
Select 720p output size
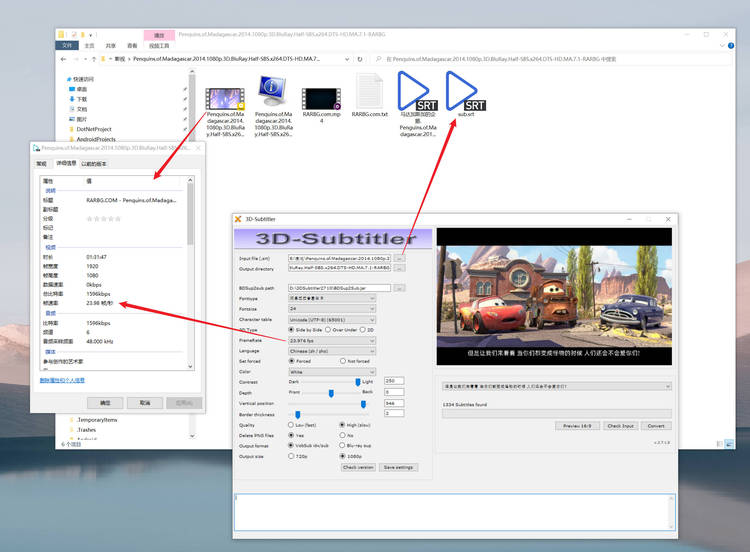pos(291,456)
